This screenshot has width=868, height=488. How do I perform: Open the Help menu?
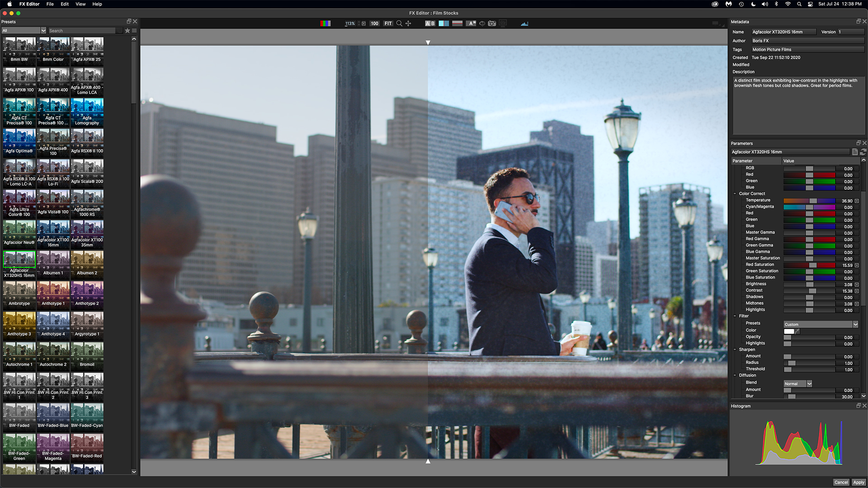pyautogui.click(x=97, y=4)
